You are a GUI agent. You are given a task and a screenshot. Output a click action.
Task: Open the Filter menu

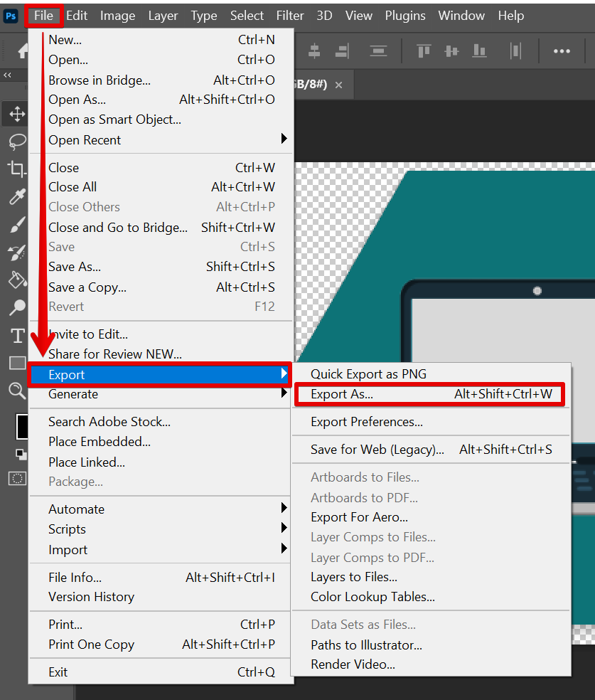[x=289, y=15]
